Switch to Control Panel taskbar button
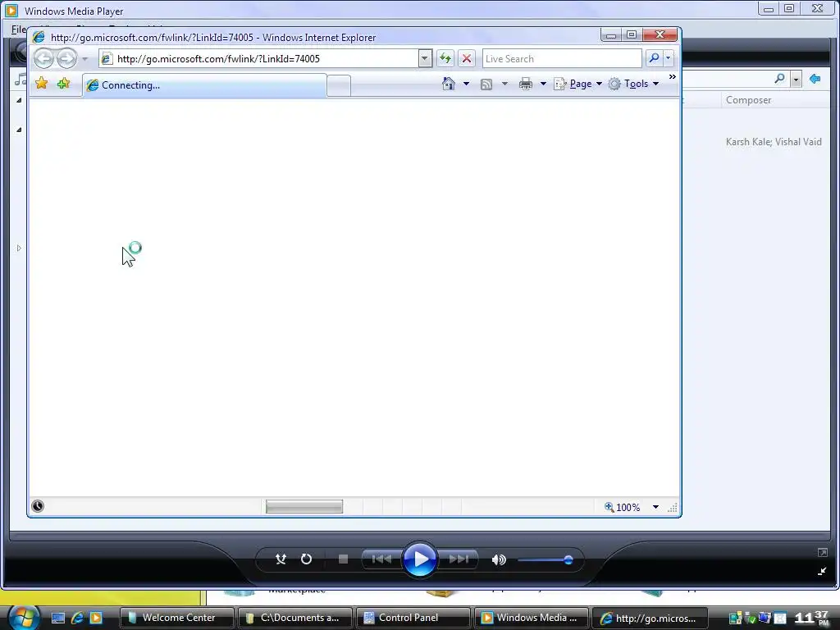840x630 pixels. coord(413,618)
